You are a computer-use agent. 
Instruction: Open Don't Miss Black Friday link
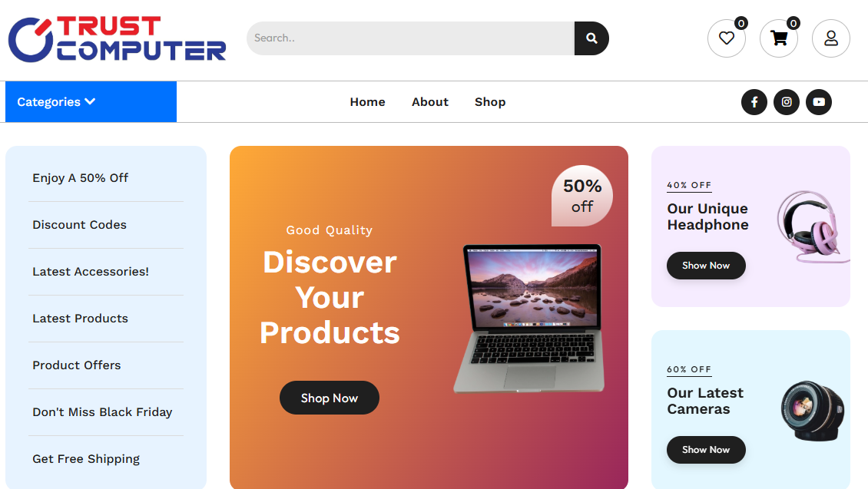(102, 412)
